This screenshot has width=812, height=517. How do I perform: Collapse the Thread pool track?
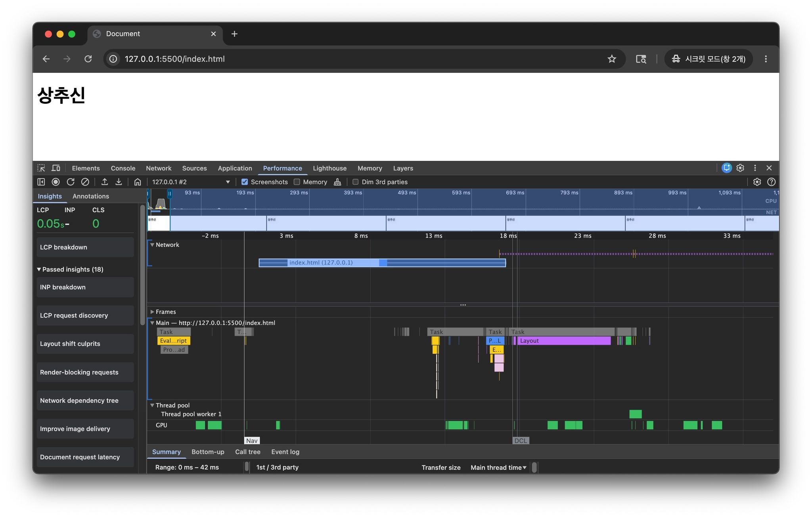click(x=152, y=405)
